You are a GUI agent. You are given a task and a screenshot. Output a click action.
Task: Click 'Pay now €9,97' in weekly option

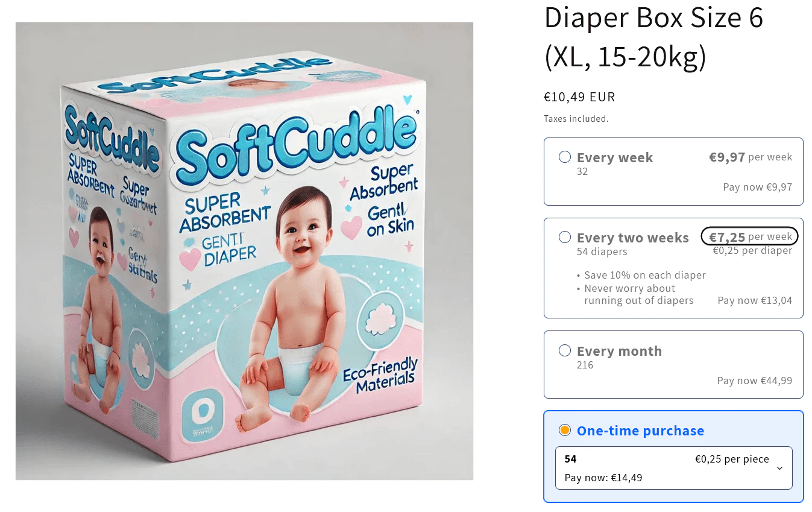[758, 187]
